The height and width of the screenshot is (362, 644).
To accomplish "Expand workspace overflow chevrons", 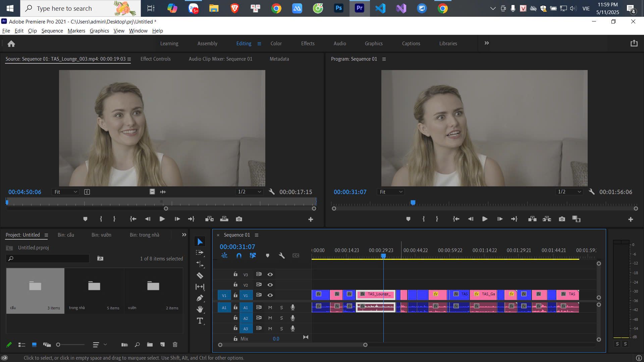I will pos(487,43).
